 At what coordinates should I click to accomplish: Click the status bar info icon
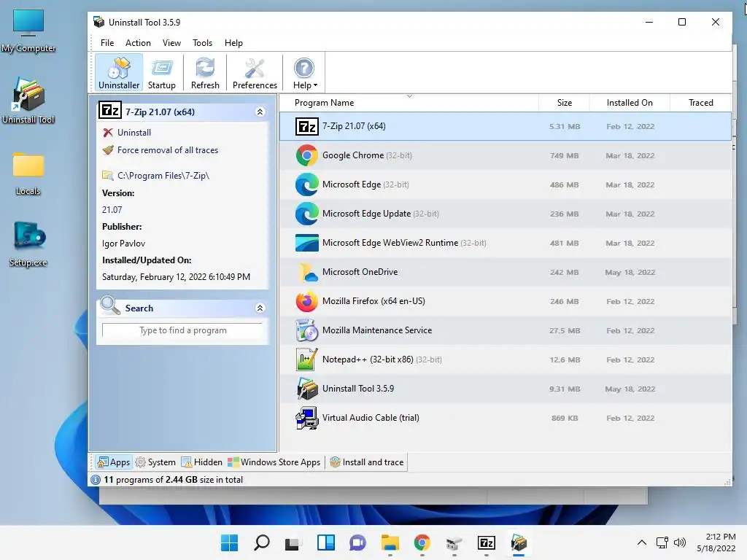tap(96, 480)
